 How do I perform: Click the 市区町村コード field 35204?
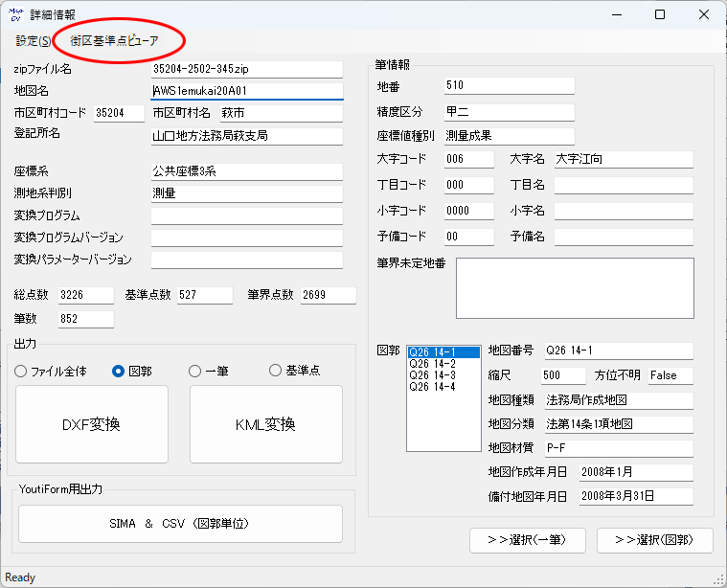119,113
